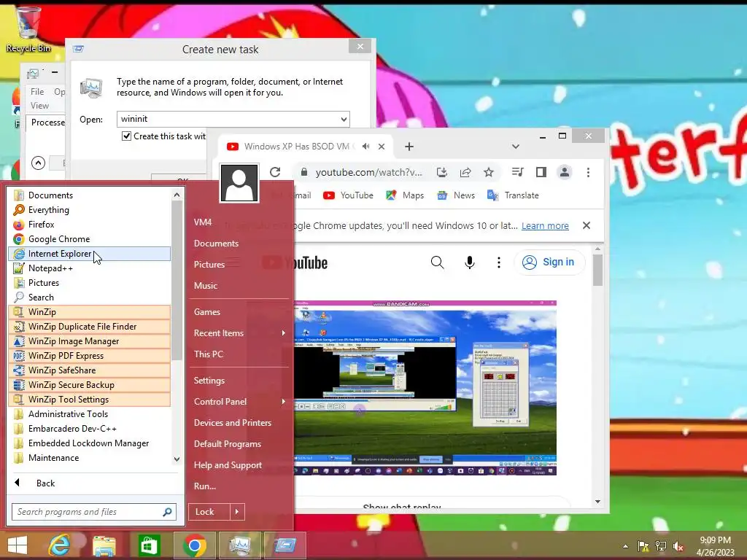
Task: Bookmark this page with the star icon
Action: 488,172
